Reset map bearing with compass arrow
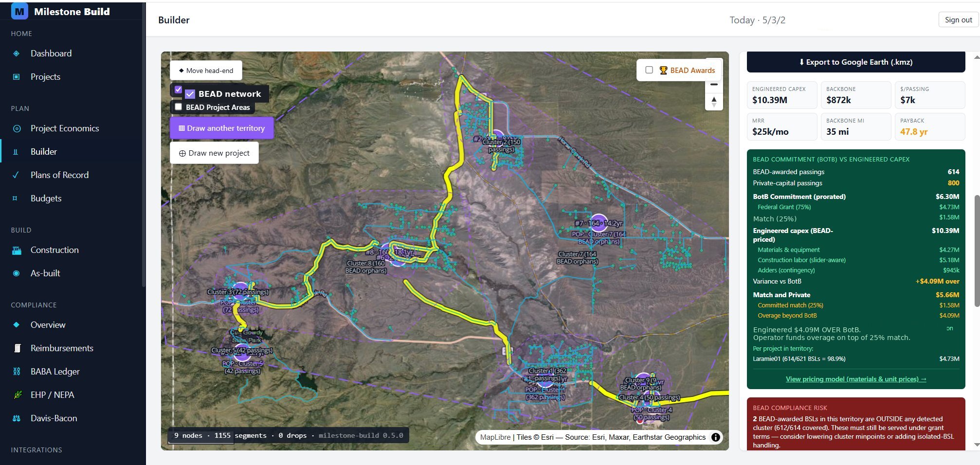This screenshot has height=465, width=980. [x=714, y=102]
